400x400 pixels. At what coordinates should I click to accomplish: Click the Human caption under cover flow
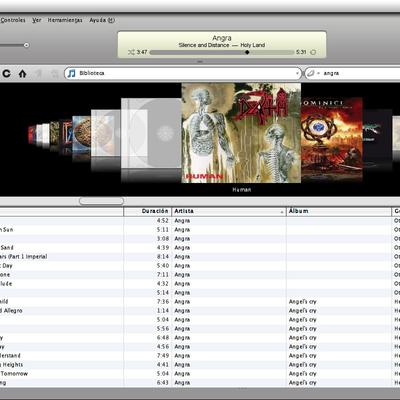tap(242, 190)
